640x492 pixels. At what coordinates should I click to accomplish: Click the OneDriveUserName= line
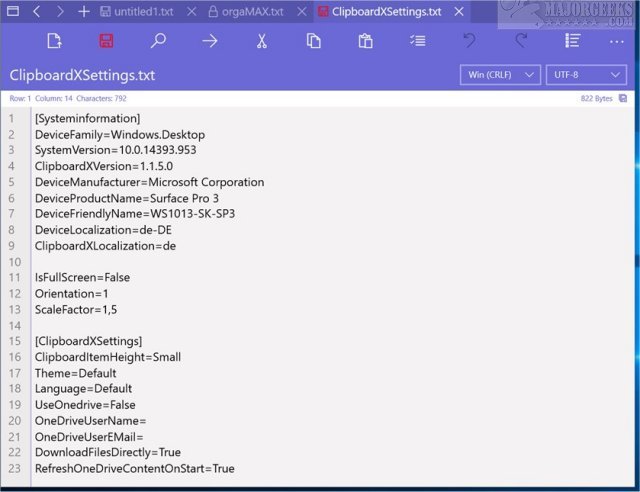click(90, 421)
